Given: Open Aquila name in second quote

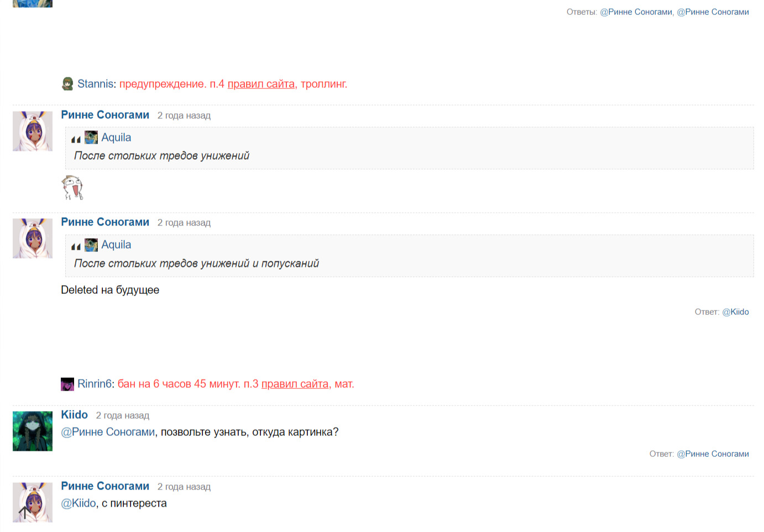Looking at the screenshot, I should coord(116,245).
